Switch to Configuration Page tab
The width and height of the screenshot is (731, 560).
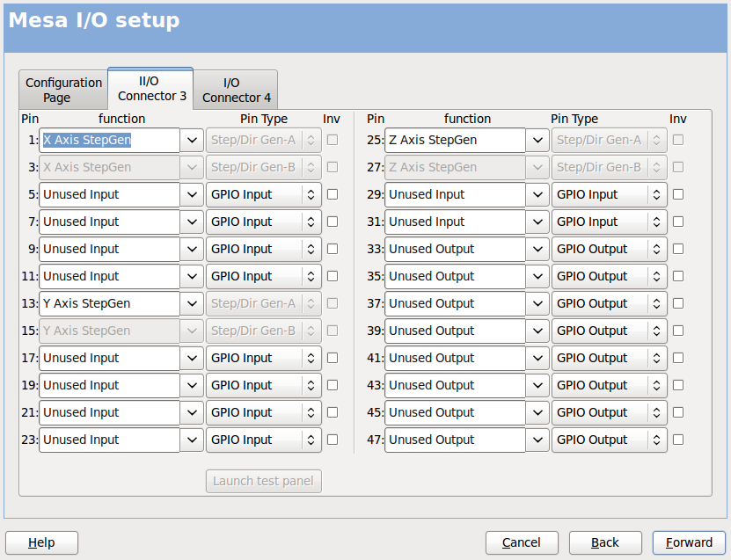click(x=63, y=90)
